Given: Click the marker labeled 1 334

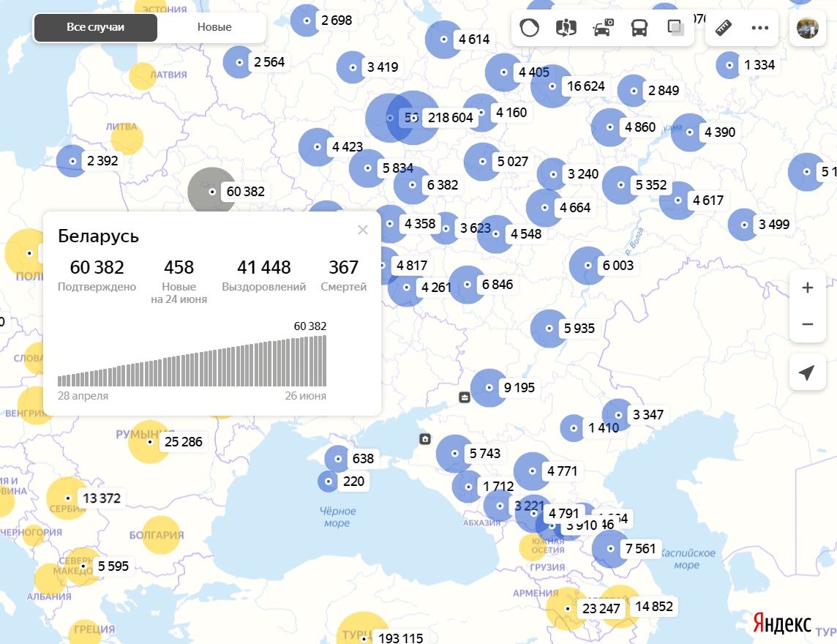Looking at the screenshot, I should pos(729,65).
